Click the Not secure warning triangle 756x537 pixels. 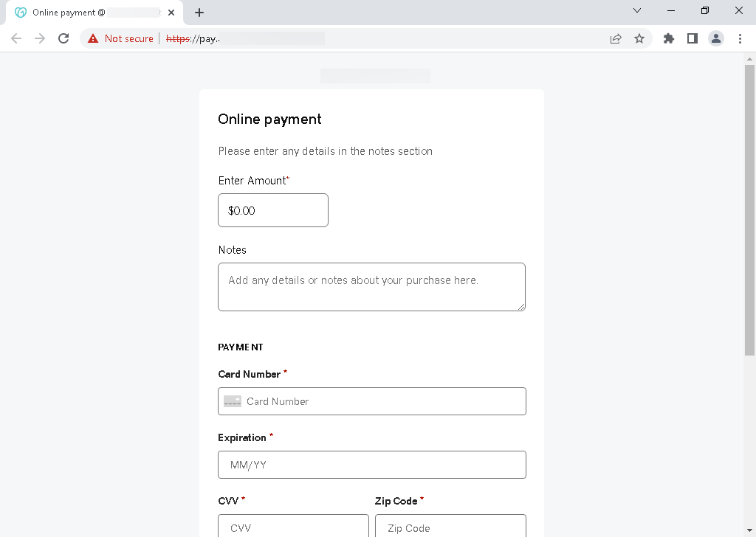[x=93, y=38]
